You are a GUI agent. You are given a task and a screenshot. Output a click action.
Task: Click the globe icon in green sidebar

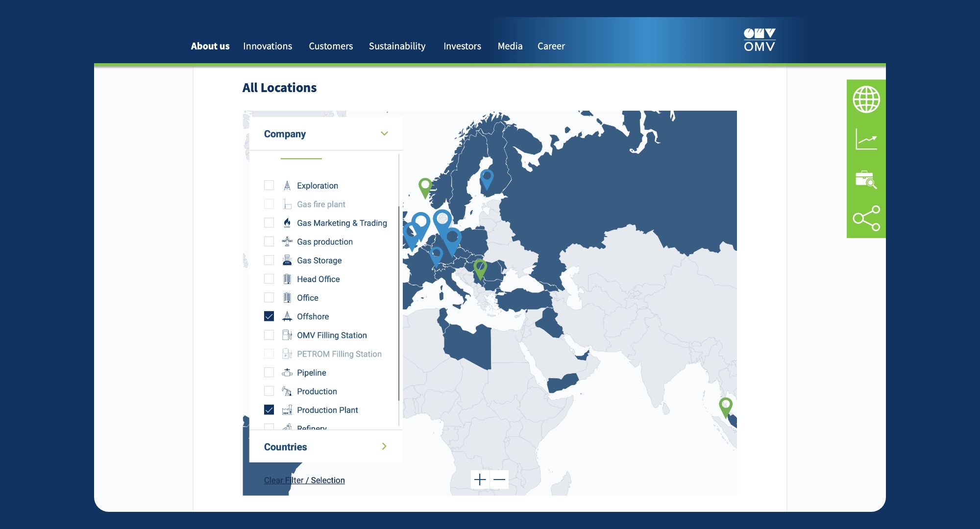(x=866, y=99)
